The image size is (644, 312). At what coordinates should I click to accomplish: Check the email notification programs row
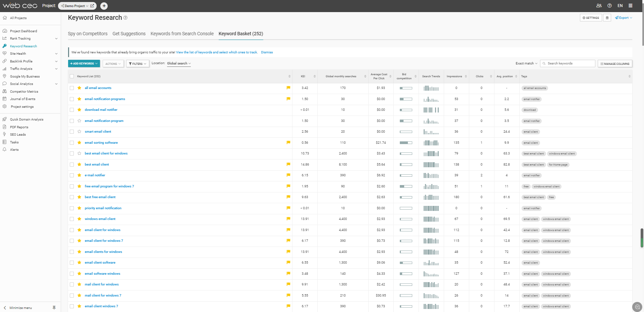pos(72,99)
